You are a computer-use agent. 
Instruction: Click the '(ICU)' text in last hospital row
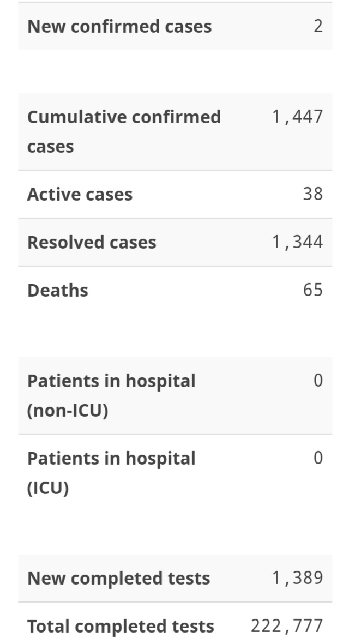pyautogui.click(x=48, y=489)
